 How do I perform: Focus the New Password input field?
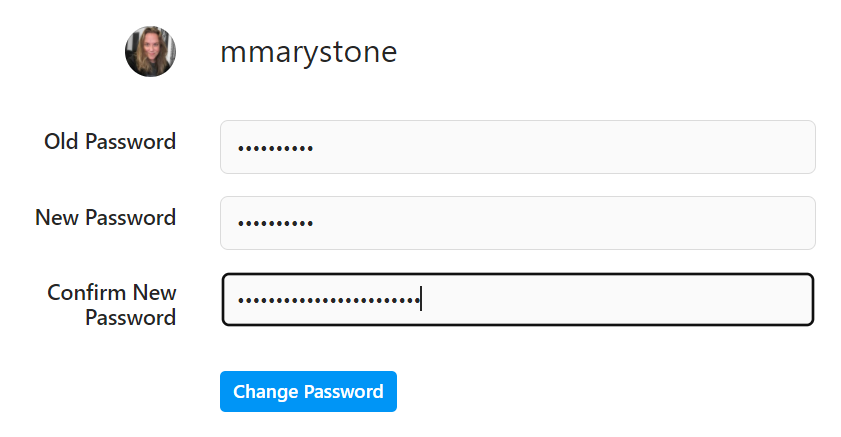pos(517,223)
